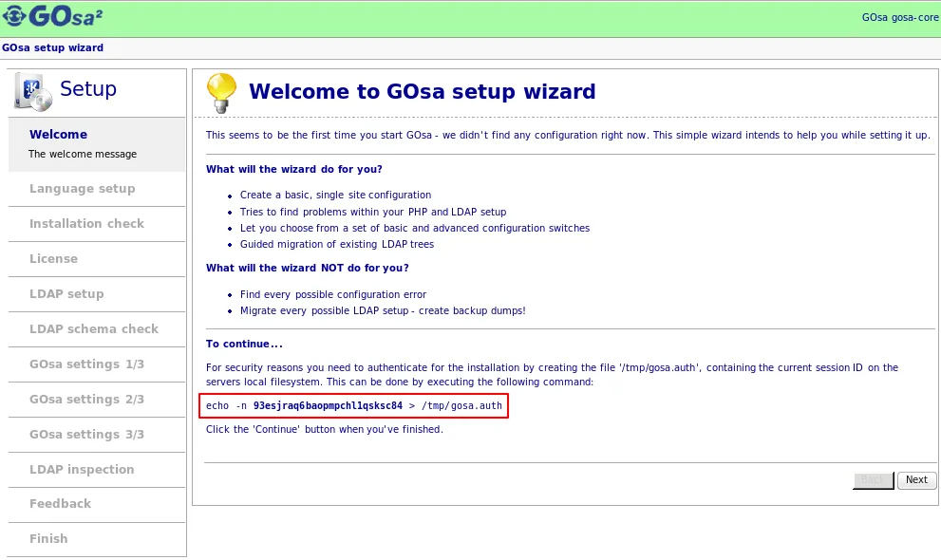Image resolution: width=941 pixels, height=560 pixels.
Task: Click 'Create a basic, single site configuration' bullet
Action: [x=335, y=195]
